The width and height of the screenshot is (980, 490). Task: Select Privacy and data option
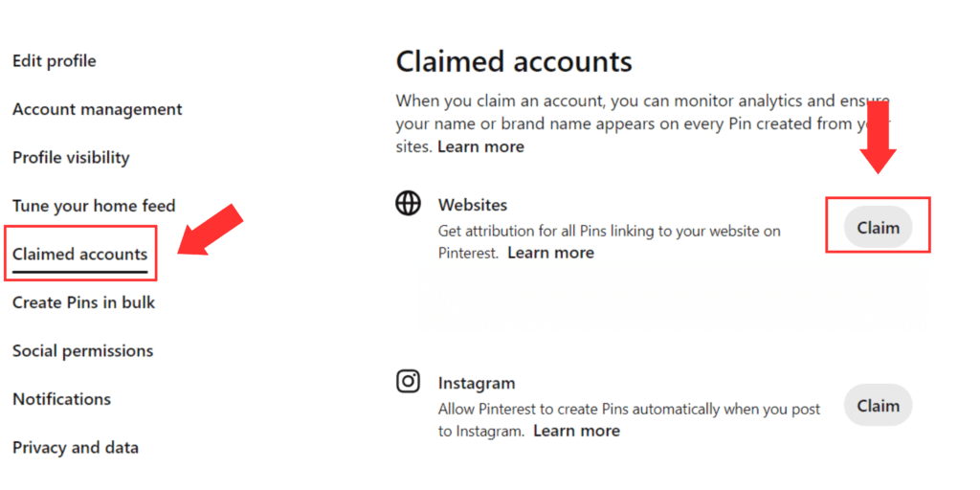click(x=76, y=448)
